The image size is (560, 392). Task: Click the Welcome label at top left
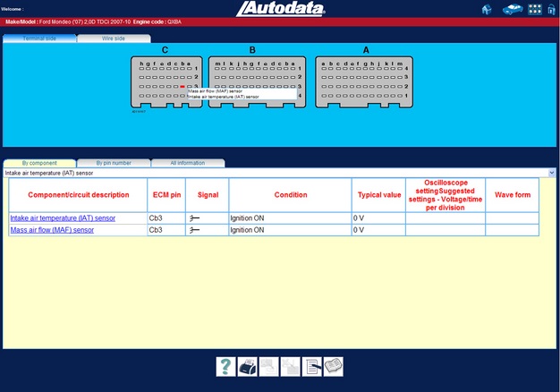pos(13,9)
